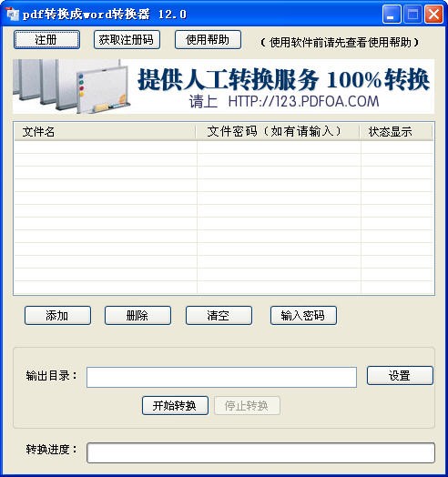Click the 清空 clear list button
448x477 pixels.
coord(219,316)
